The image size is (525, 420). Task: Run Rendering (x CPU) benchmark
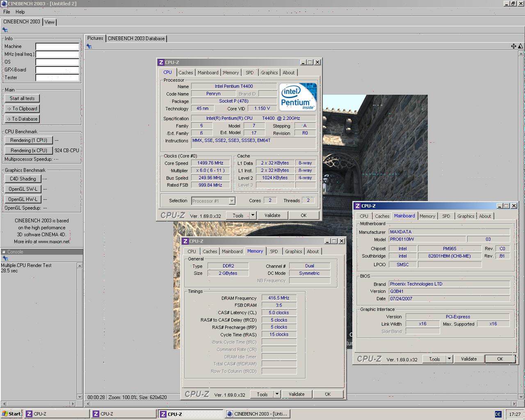point(29,151)
